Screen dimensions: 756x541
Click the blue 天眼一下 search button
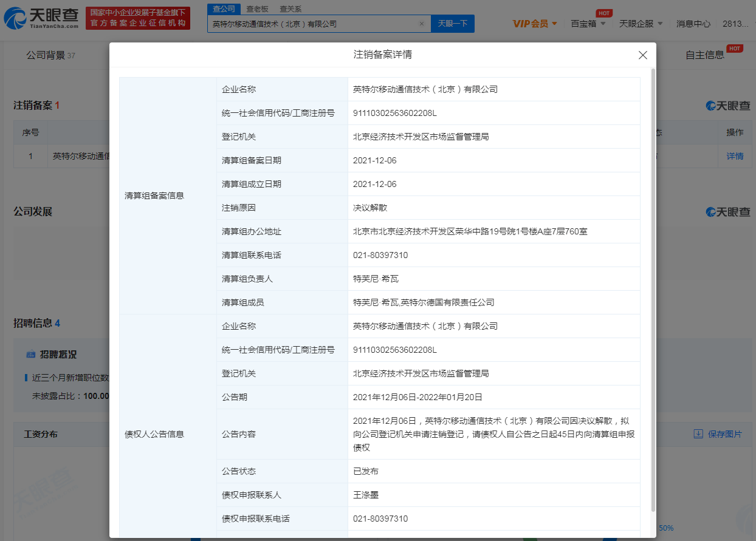tap(452, 22)
